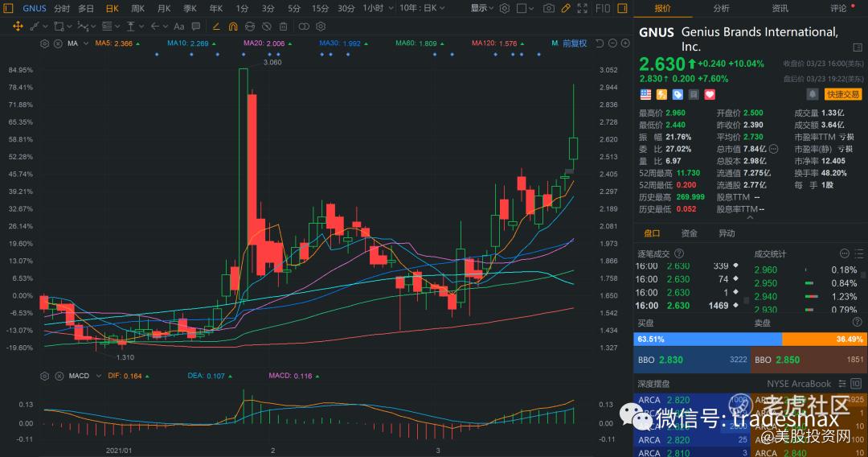Image resolution: width=868 pixels, height=457 pixels.
Task: Reset chart zoom with undo arrow
Action: click(x=600, y=43)
